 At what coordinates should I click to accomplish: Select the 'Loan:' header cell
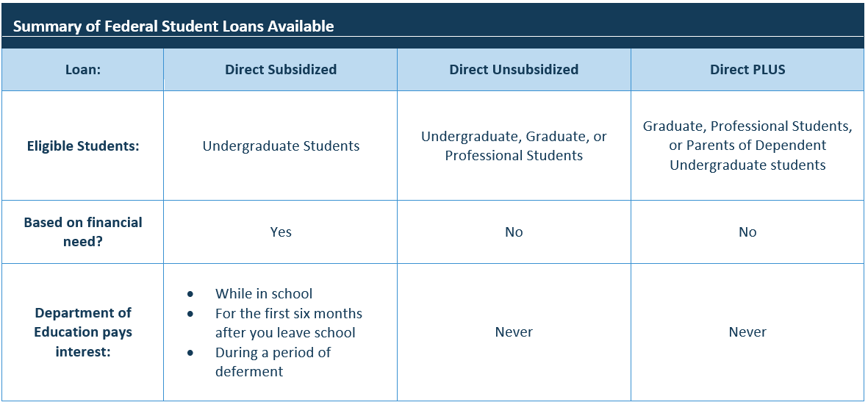(x=82, y=70)
